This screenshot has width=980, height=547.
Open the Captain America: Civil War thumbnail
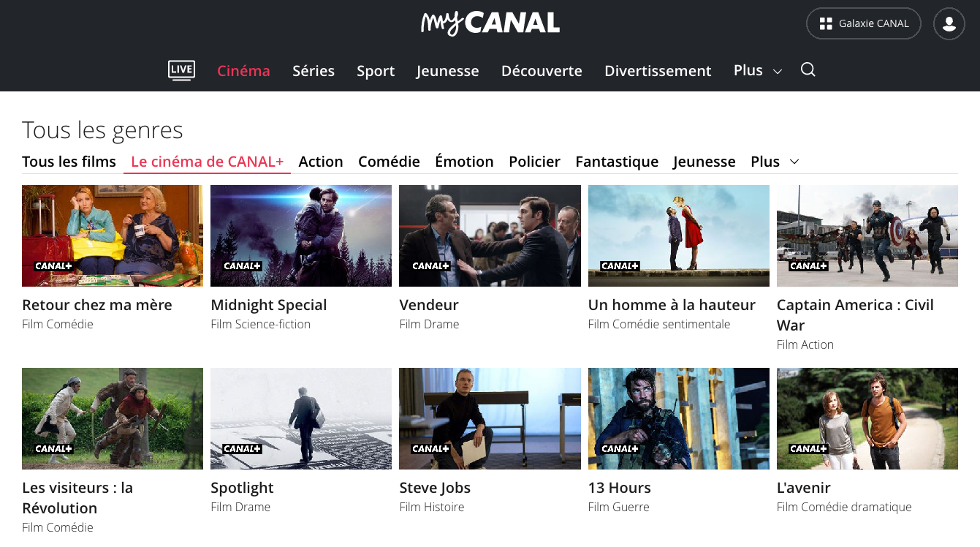867,235
